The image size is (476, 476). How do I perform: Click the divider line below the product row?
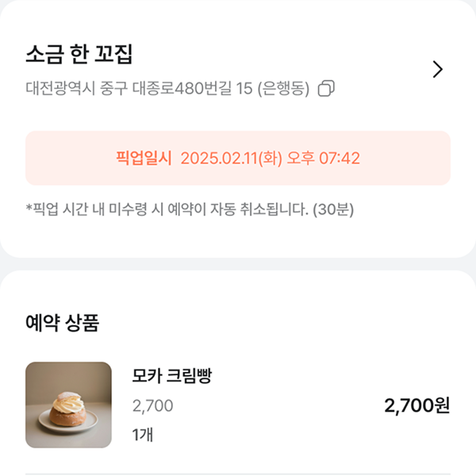238,474
